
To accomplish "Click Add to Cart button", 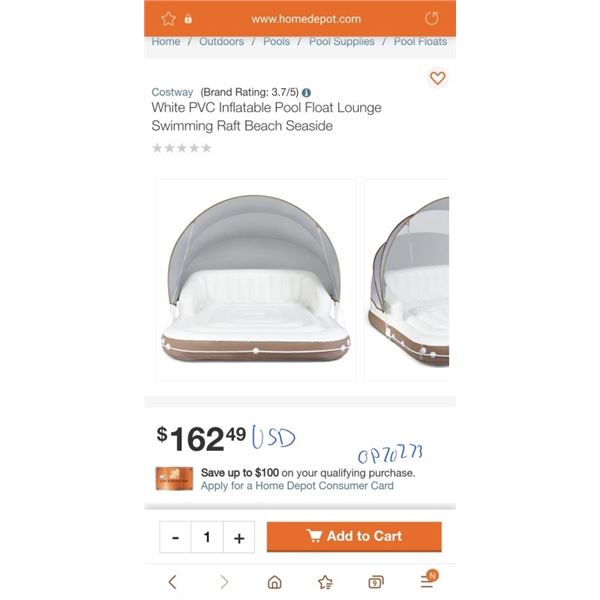I will 354,536.
